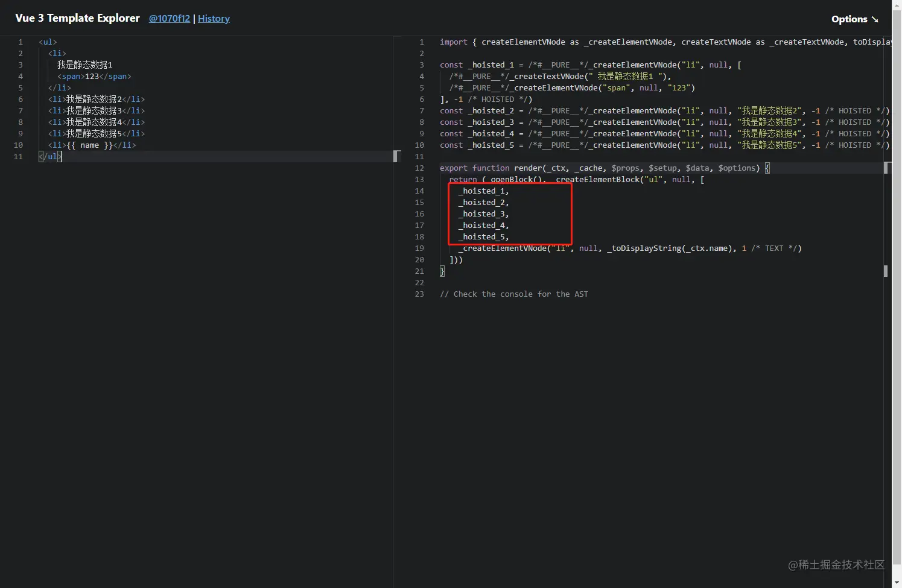Image resolution: width=902 pixels, height=588 pixels.
Task: Open the Options menu
Action: coord(854,19)
